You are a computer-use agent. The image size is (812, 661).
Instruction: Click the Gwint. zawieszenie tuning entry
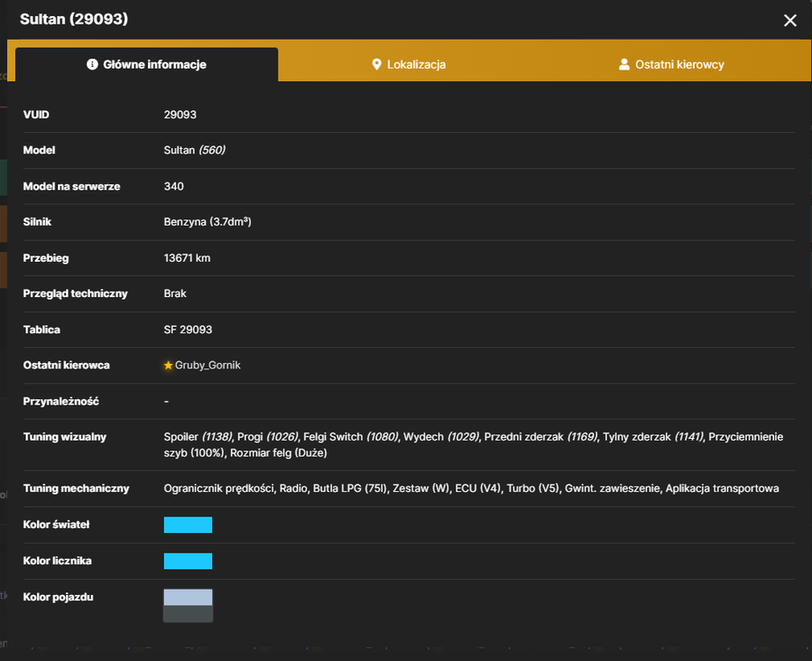pos(612,488)
